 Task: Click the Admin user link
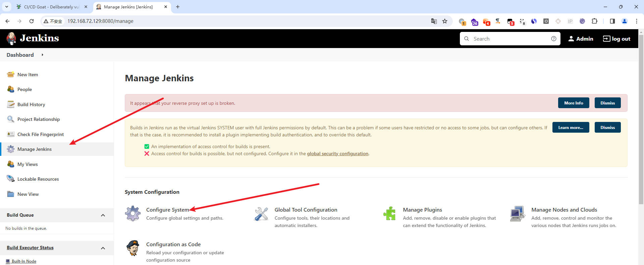click(581, 39)
